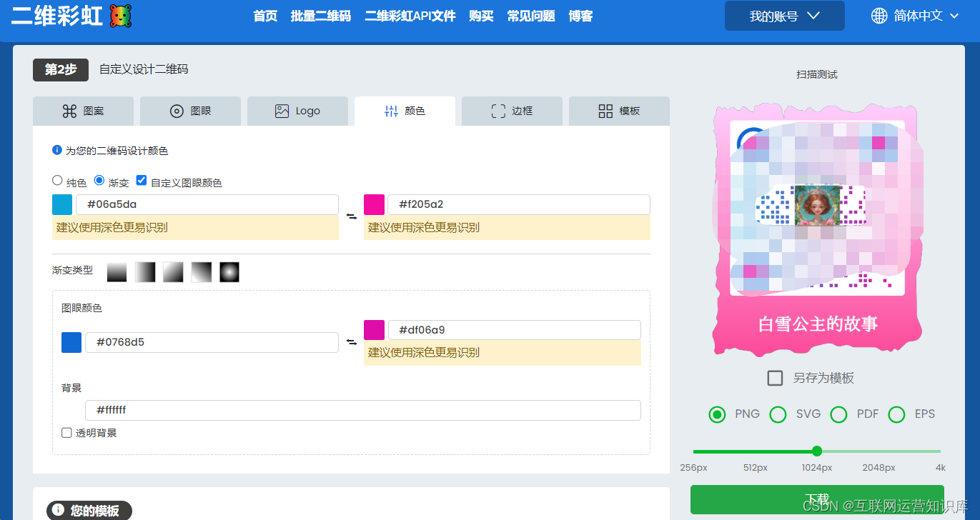
Task: Select the first linear gradient type swatch
Action: pyautogui.click(x=117, y=272)
